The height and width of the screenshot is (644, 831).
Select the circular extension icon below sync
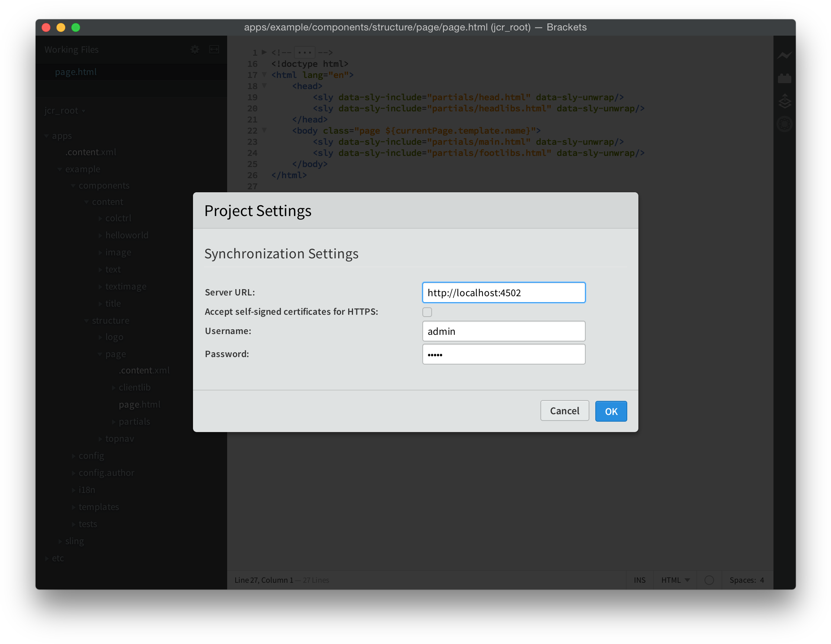click(x=785, y=123)
